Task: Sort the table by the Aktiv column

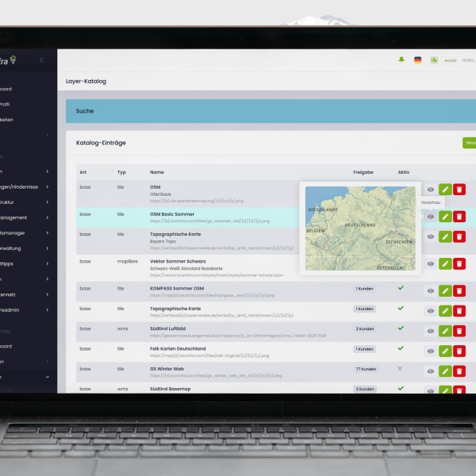Action: coord(404,172)
